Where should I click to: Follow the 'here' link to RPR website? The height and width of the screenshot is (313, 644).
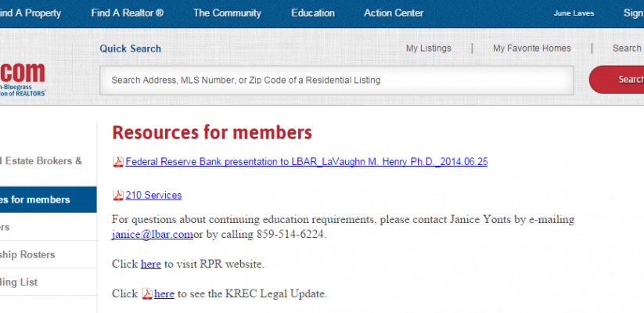[151, 264]
